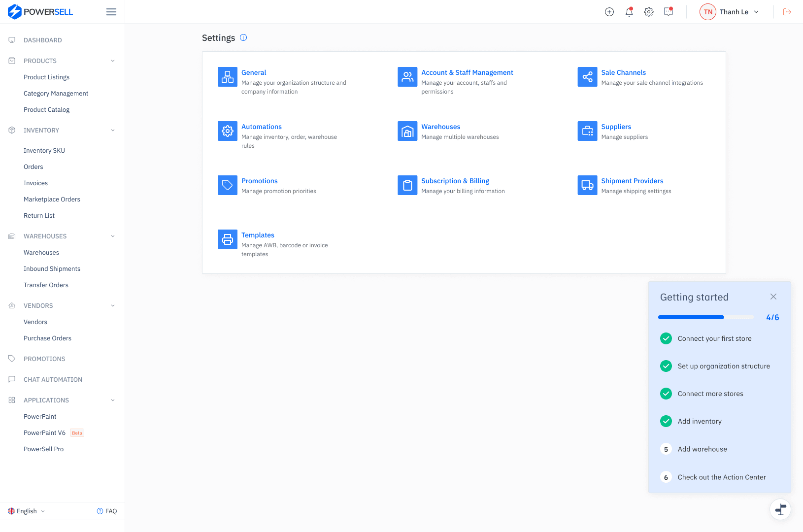Select step 6 Check out the Action Center
Viewport: 803px width, 532px height.
point(713,477)
